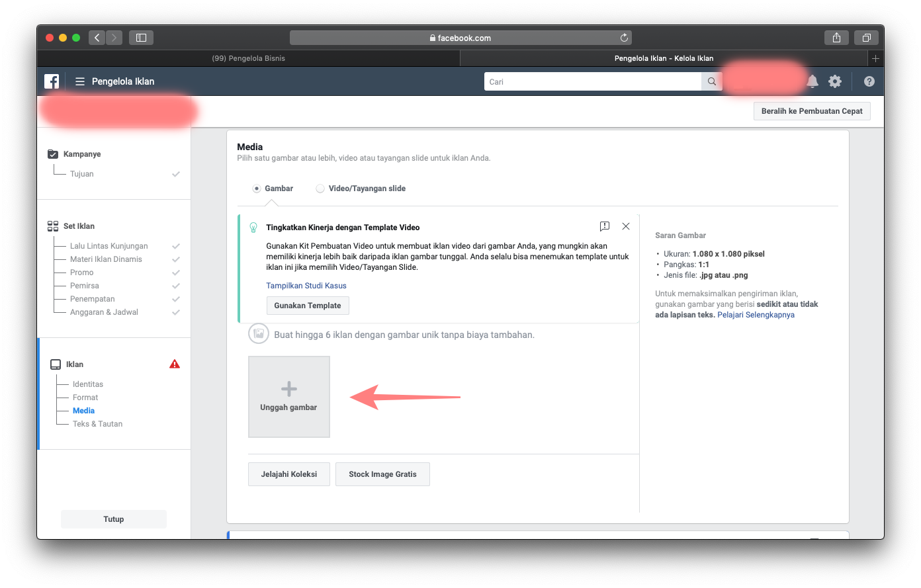
Task: Open the Safari share button
Action: pyautogui.click(x=836, y=38)
